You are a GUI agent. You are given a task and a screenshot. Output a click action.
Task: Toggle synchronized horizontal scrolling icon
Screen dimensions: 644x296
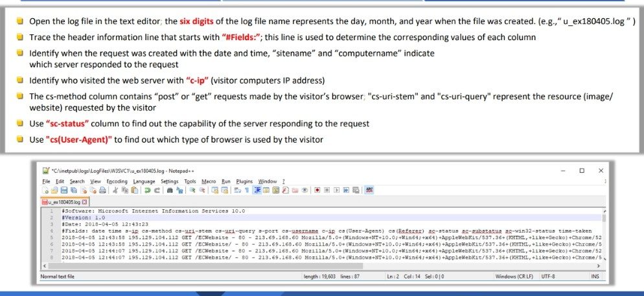[225, 190]
